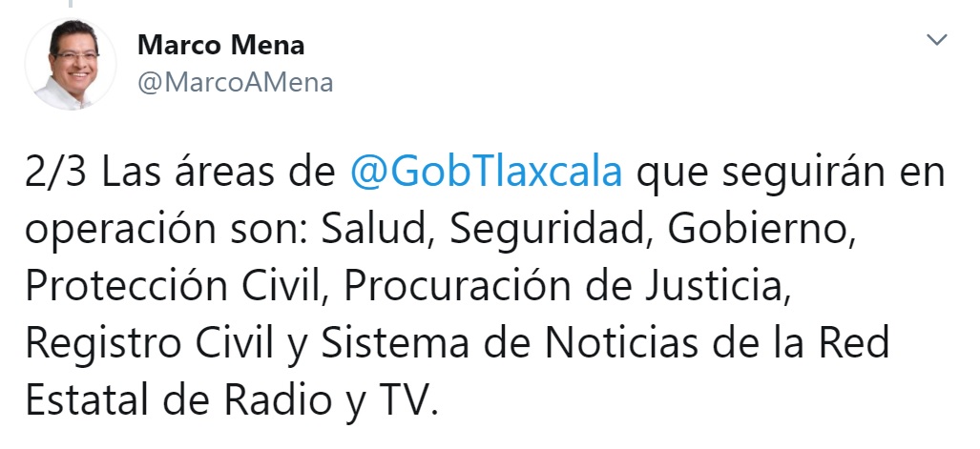
Task: Click the word 'Gobierno' in the tweet
Action: pyautogui.click(x=757, y=230)
